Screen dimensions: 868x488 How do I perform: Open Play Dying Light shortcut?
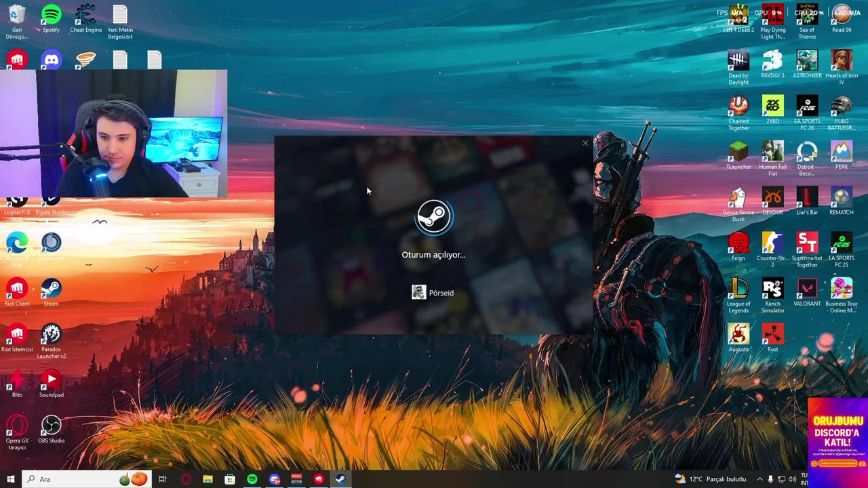772,22
